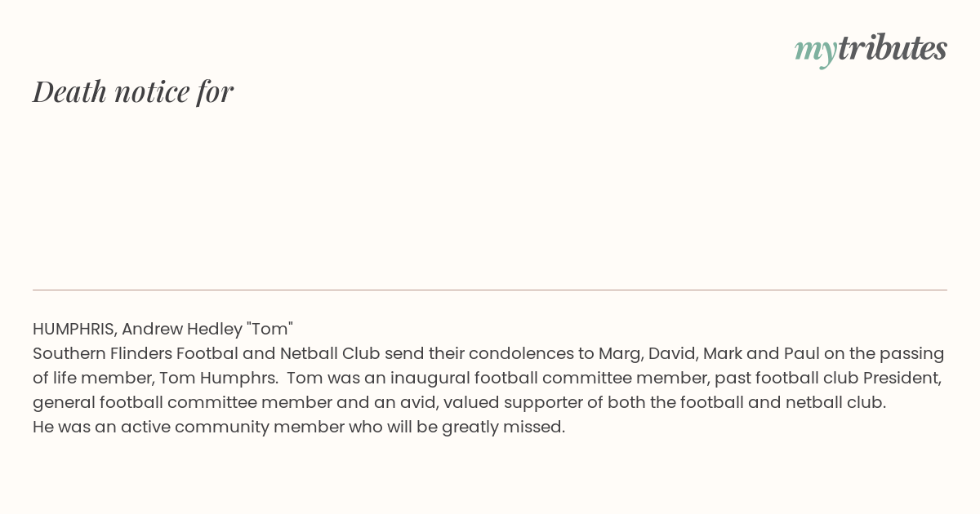Viewport: 980px width, 514px height.
Task: Click 'Southern Flinders Footbal and Netball Club'
Action: tap(206, 353)
